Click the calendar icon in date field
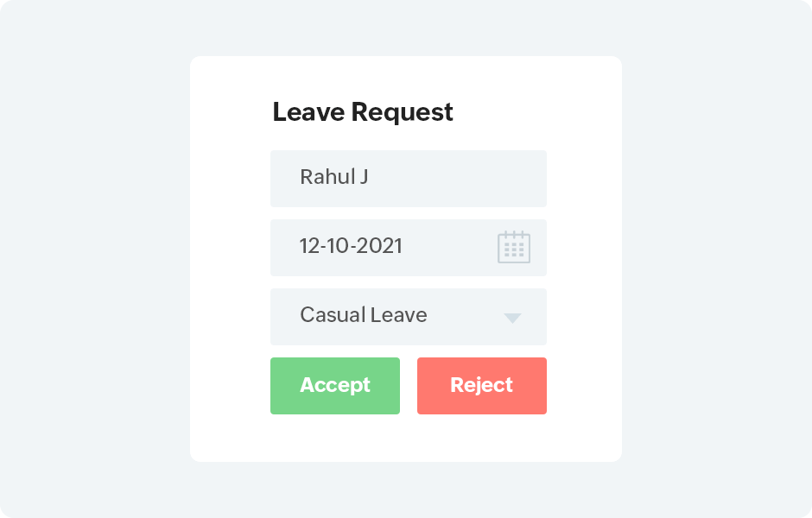The width and height of the screenshot is (812, 518). point(514,247)
